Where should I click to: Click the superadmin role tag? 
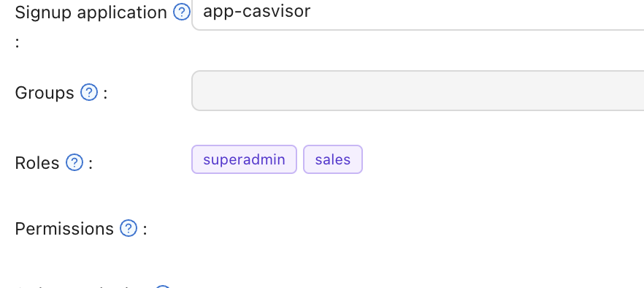244,159
